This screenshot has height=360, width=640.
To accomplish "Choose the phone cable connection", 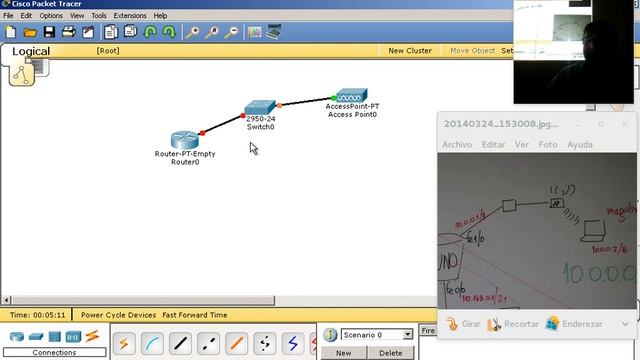I will tap(264, 344).
